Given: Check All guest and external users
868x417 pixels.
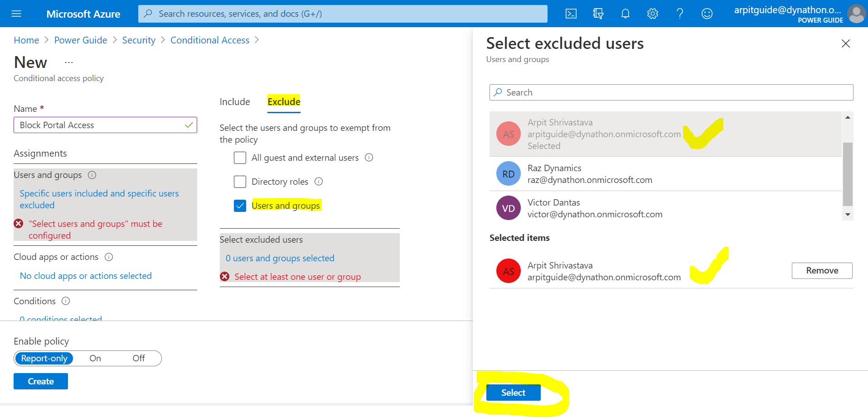Looking at the screenshot, I should click(240, 158).
